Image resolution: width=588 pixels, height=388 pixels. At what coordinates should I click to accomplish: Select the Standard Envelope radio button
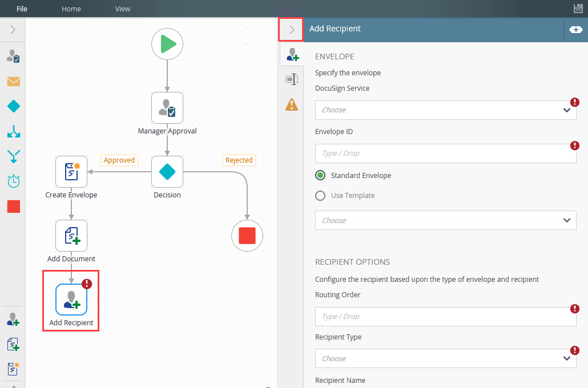321,176
